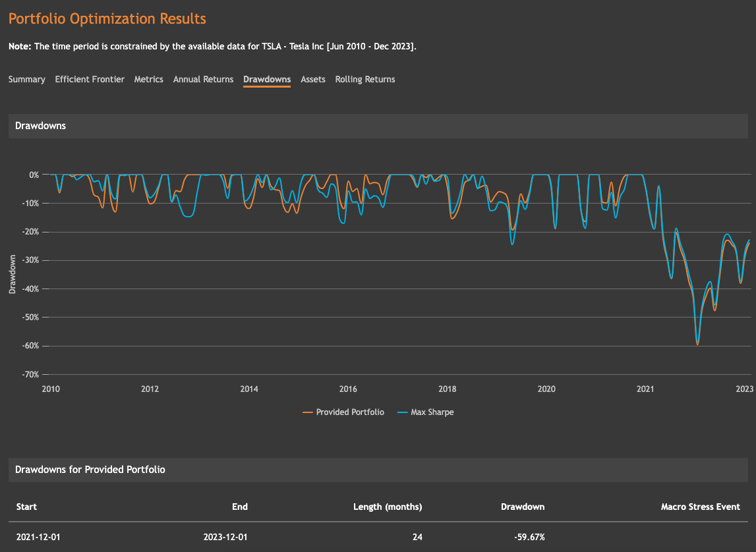Viewport: 756px width, 552px height.
Task: Click the 2023 label on chart x-axis
Action: pyautogui.click(x=744, y=389)
